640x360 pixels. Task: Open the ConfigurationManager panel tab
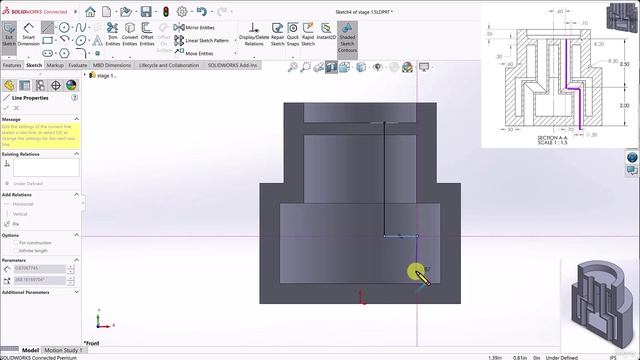point(40,85)
